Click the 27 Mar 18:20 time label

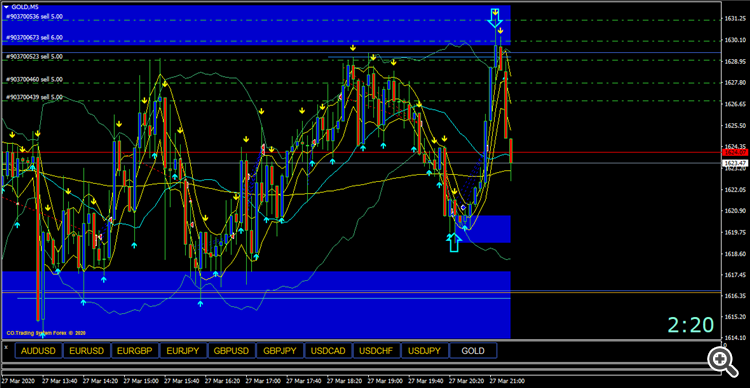pos(343,381)
